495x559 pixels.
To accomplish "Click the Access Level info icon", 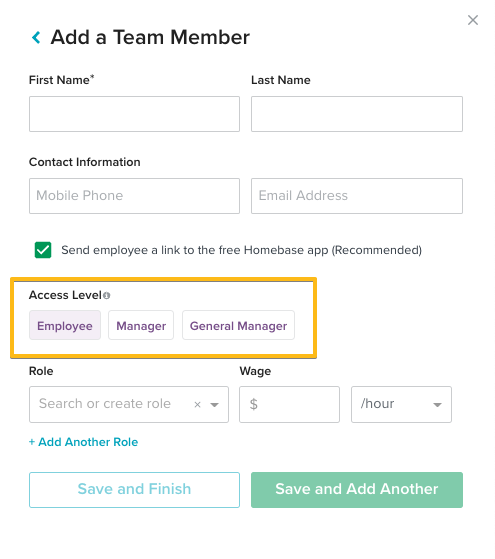I will coord(107,295).
